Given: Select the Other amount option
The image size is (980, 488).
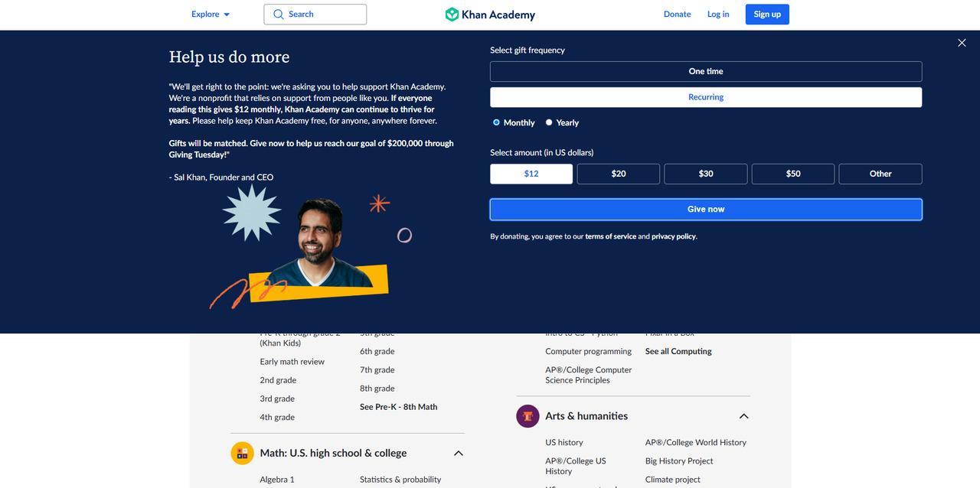Looking at the screenshot, I should [880, 174].
